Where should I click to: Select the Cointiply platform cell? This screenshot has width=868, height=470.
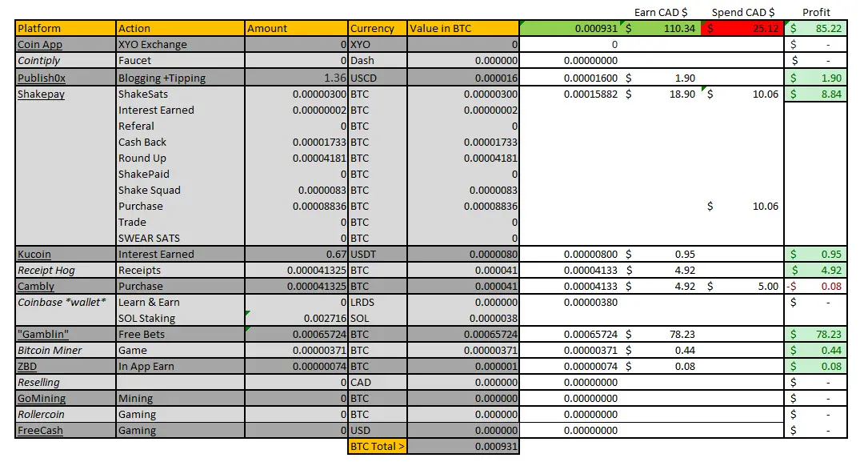point(66,60)
